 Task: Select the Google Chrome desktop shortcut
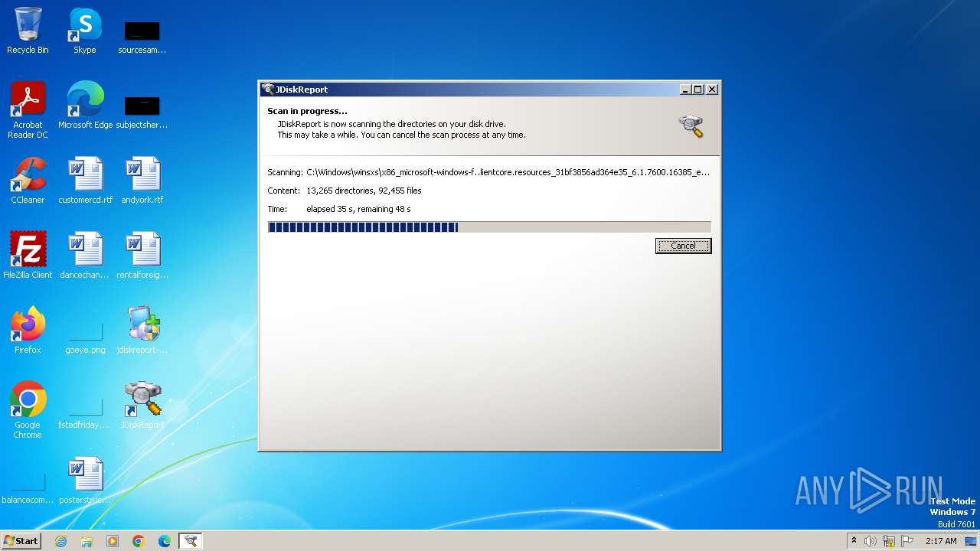tap(28, 410)
